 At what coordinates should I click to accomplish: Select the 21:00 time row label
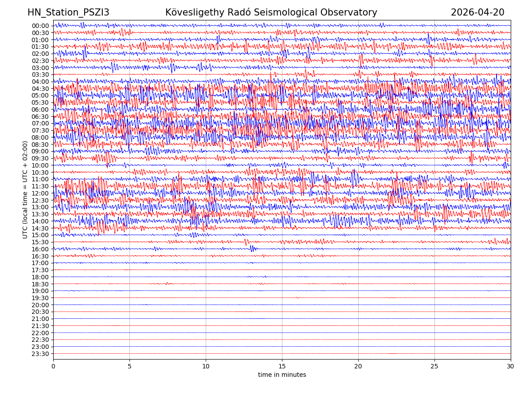click(x=40, y=319)
